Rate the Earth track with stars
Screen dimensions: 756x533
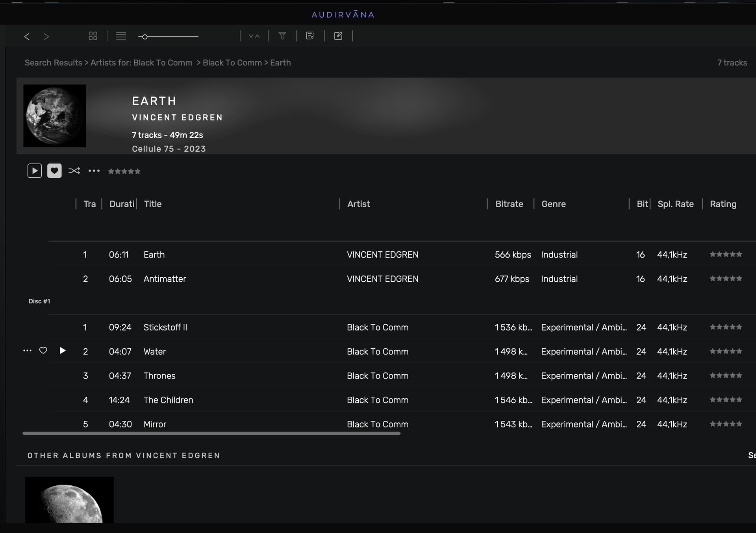[726, 254]
